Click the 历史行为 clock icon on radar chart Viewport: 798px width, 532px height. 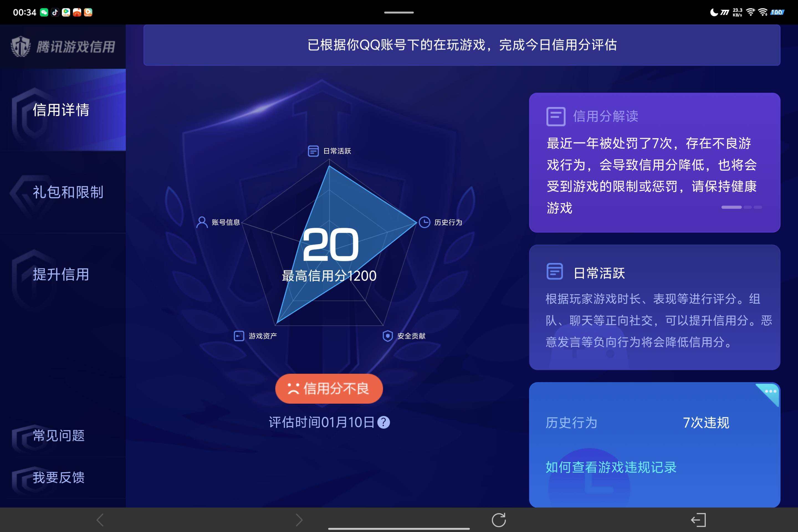pyautogui.click(x=425, y=222)
